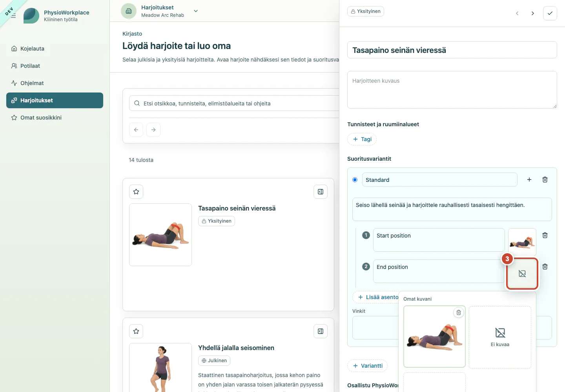The height and width of the screenshot is (392, 565).
Task: Open the Start position image thumbnail
Action: click(x=522, y=242)
